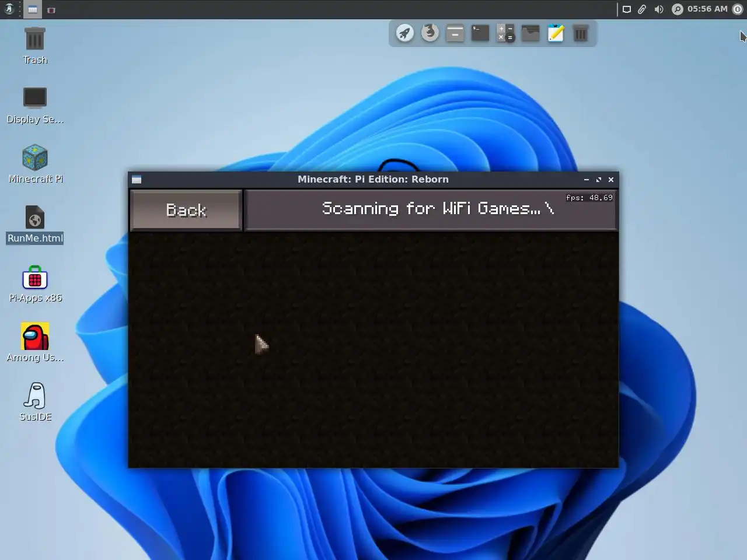The image size is (747, 560).
Task: Minimize the Minecraft Pi Edition window
Action: [x=587, y=180]
